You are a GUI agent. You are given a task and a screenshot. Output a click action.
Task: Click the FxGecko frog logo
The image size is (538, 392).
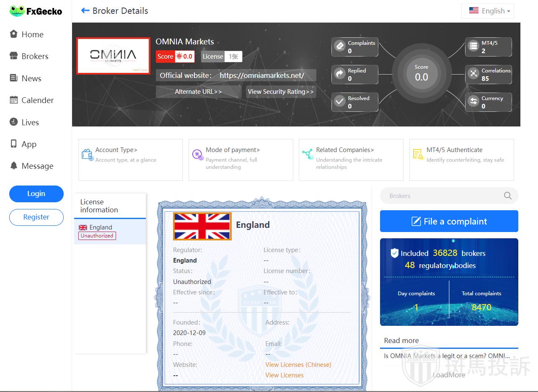tap(17, 11)
